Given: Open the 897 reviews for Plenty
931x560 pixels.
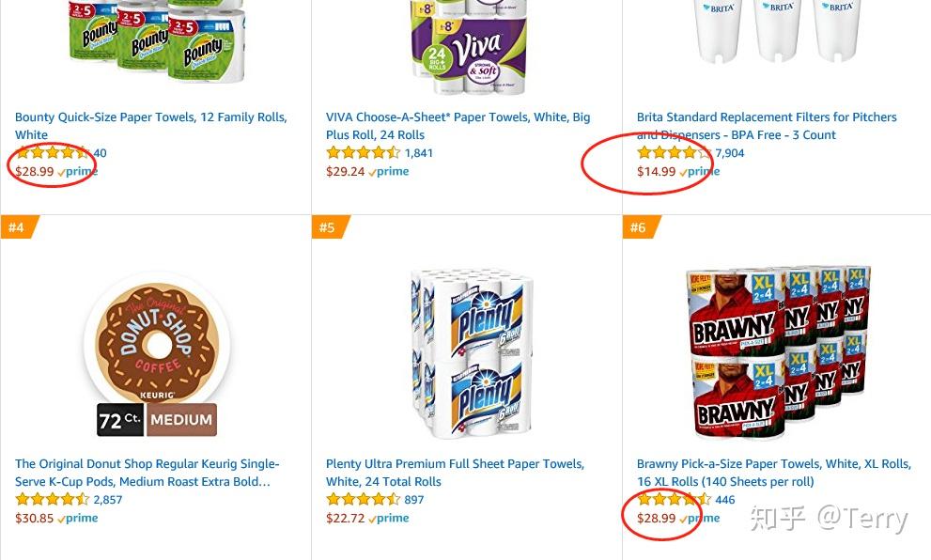Looking at the screenshot, I should tap(414, 500).
